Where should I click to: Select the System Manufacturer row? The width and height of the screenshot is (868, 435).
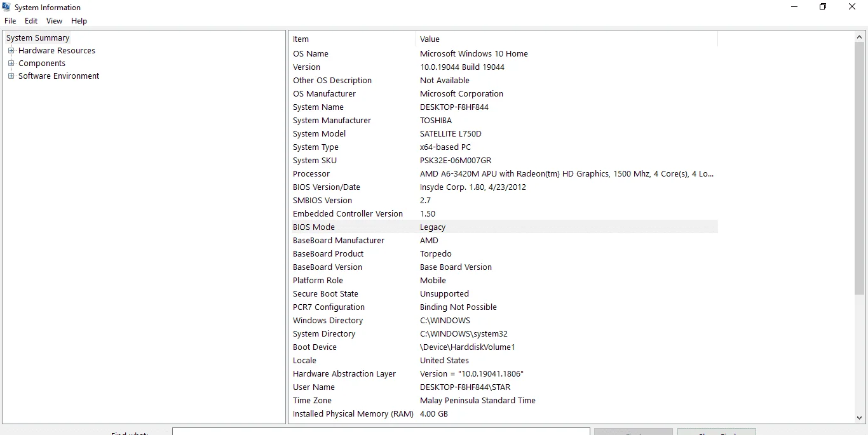coord(503,121)
